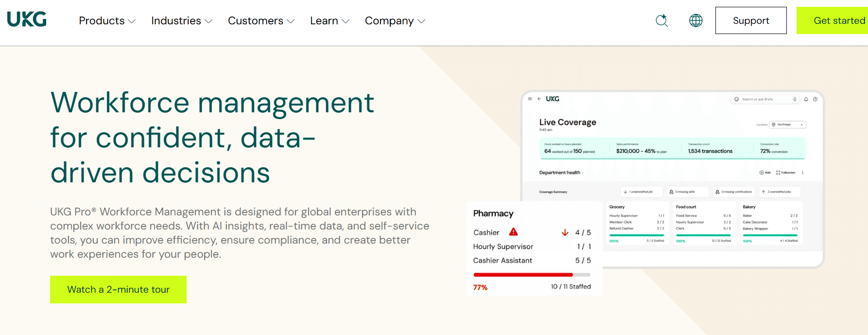Click the three-dot menu beside Fullscreen
Screen dimensions: 868x335
802,173
